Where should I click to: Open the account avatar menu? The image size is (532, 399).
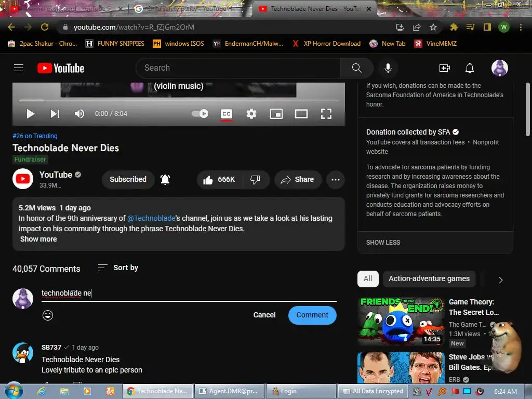pyautogui.click(x=499, y=68)
